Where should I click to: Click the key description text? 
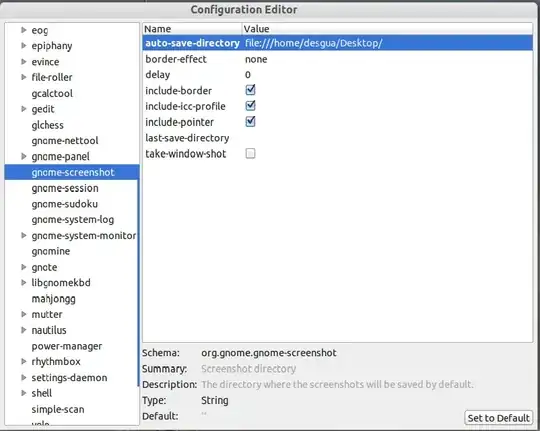click(x=337, y=384)
